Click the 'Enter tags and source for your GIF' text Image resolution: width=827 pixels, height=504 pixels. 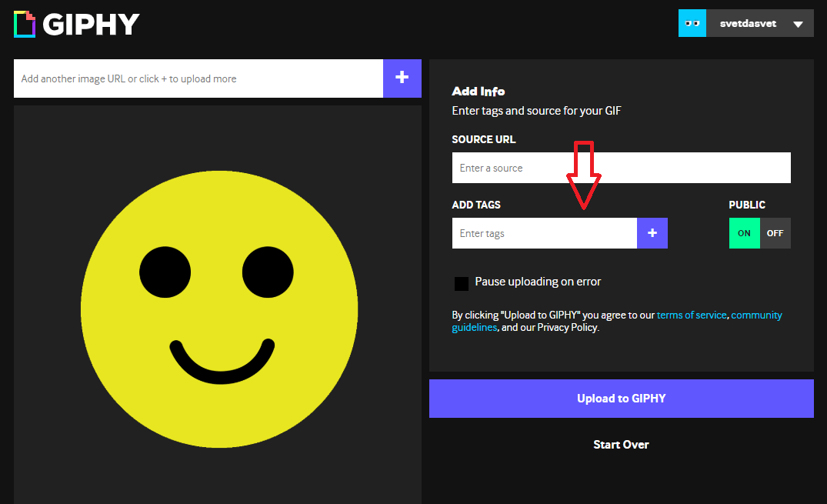tap(536, 111)
